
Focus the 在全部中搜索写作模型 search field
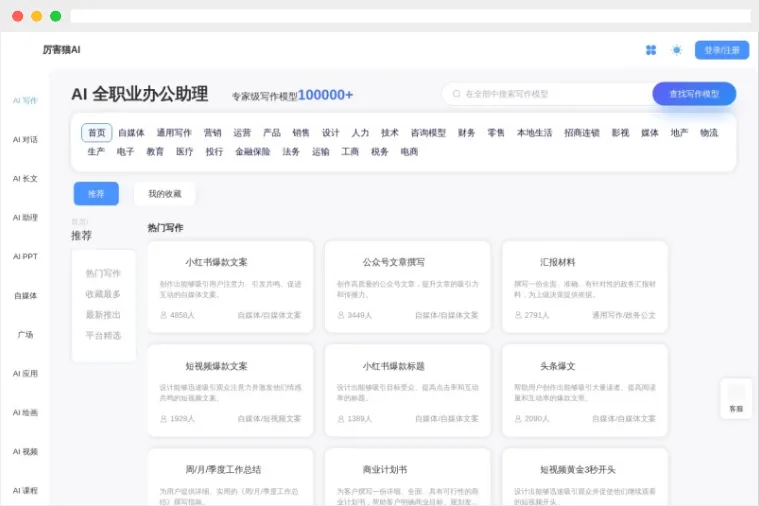tap(550, 94)
